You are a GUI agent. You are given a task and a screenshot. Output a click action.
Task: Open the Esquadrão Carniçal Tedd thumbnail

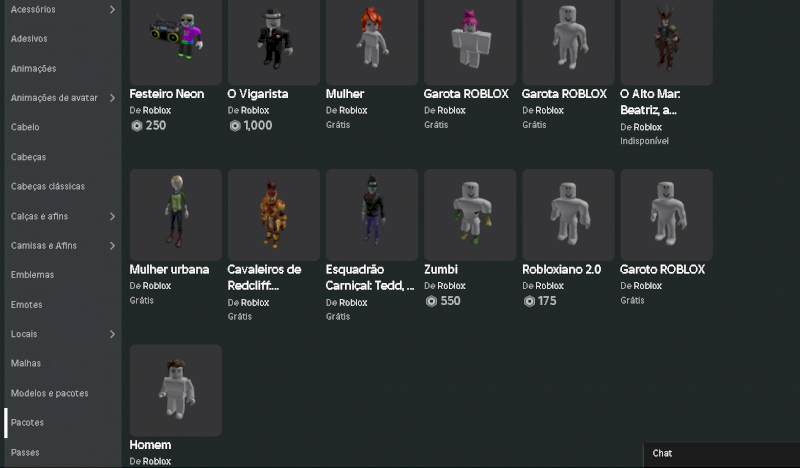coord(372,215)
